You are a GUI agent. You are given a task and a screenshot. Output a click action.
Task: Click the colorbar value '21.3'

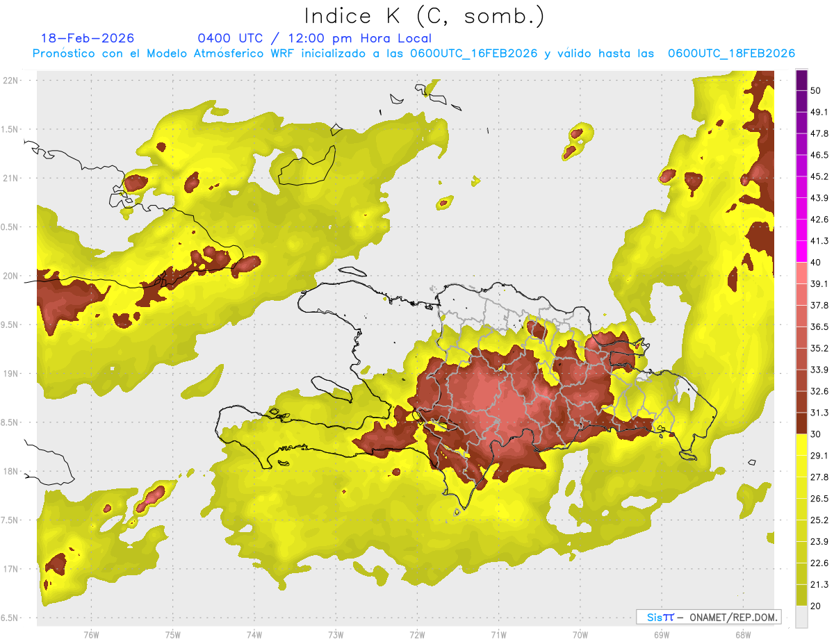pyautogui.click(x=819, y=584)
